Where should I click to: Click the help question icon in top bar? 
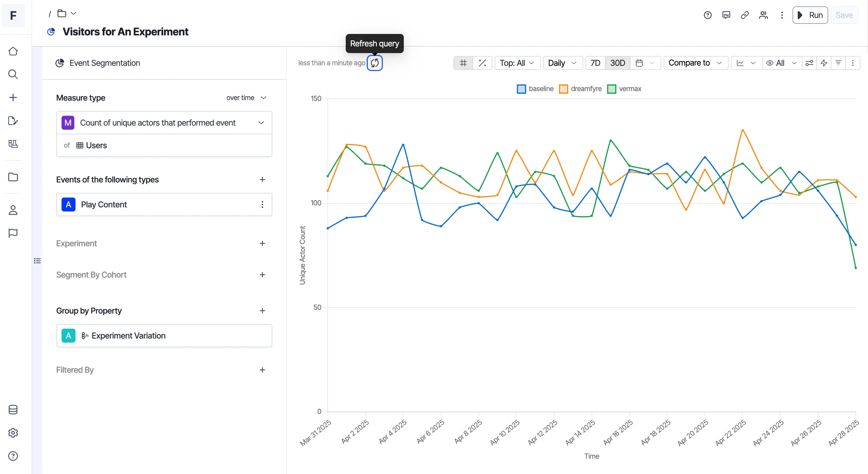point(707,15)
